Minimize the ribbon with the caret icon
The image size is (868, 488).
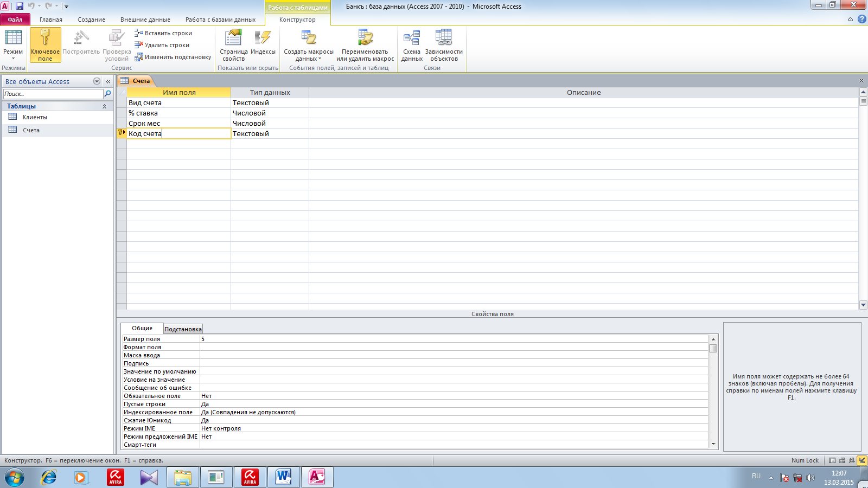coord(850,20)
